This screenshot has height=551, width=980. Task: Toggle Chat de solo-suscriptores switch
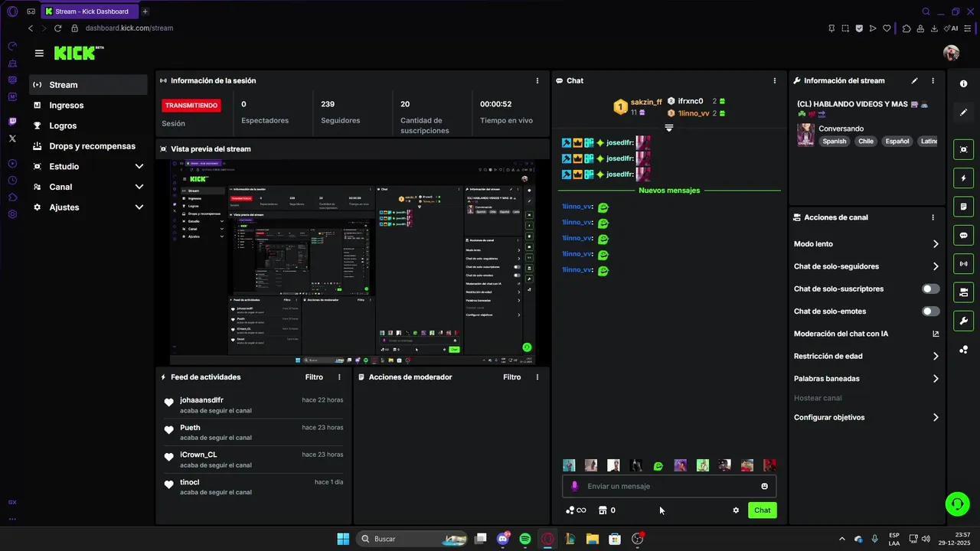tap(930, 289)
